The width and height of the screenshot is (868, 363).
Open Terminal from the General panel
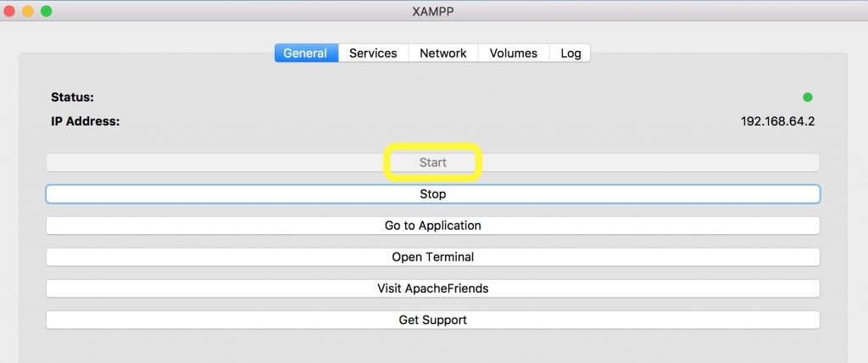click(x=433, y=257)
